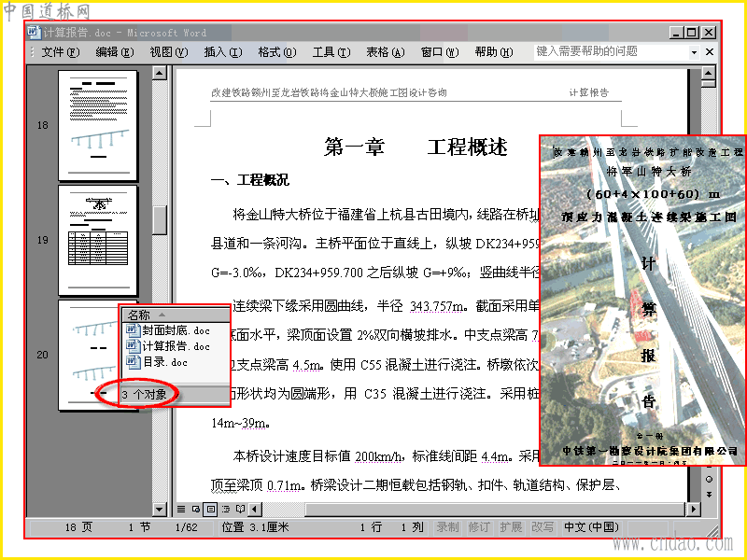Switch to Web Layout view icon
747x560 pixels.
point(195,509)
